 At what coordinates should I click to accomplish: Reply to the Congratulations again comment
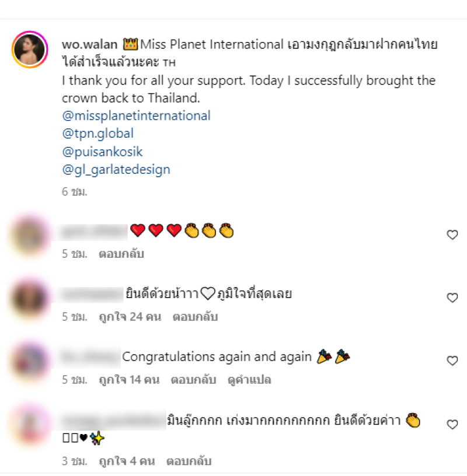pos(194,380)
